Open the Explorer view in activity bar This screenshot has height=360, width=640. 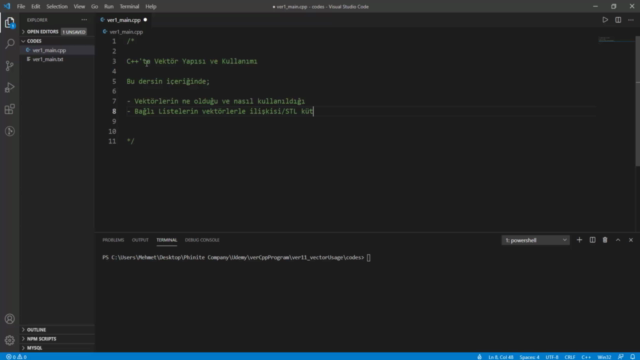click(9, 22)
